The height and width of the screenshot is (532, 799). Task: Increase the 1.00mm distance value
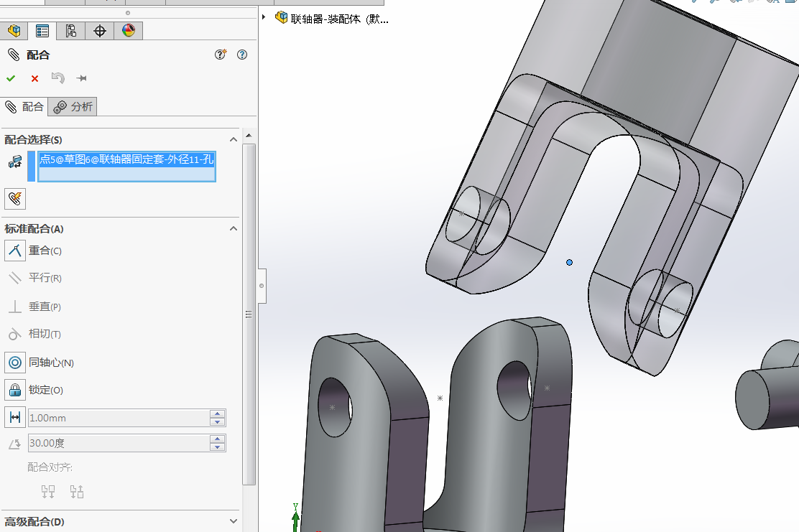click(218, 414)
